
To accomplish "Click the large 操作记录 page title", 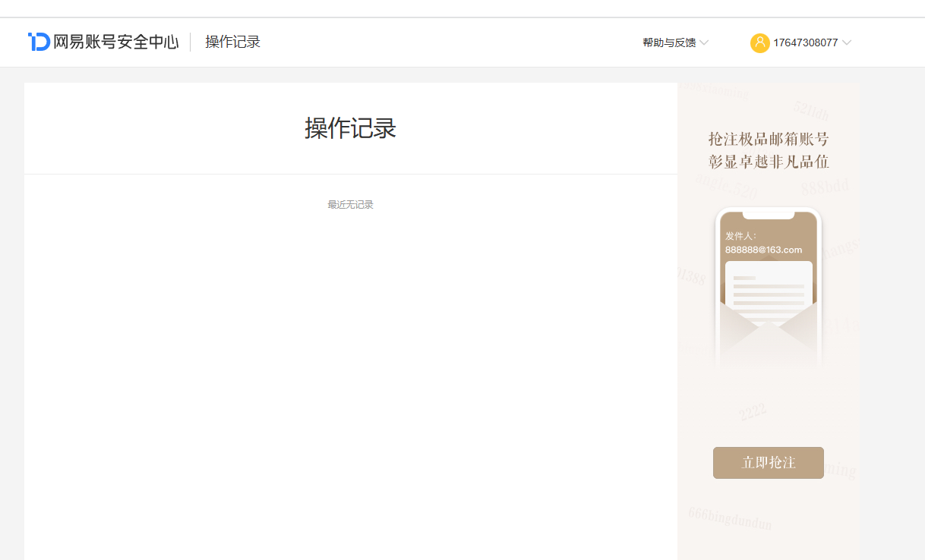I will click(x=350, y=128).
